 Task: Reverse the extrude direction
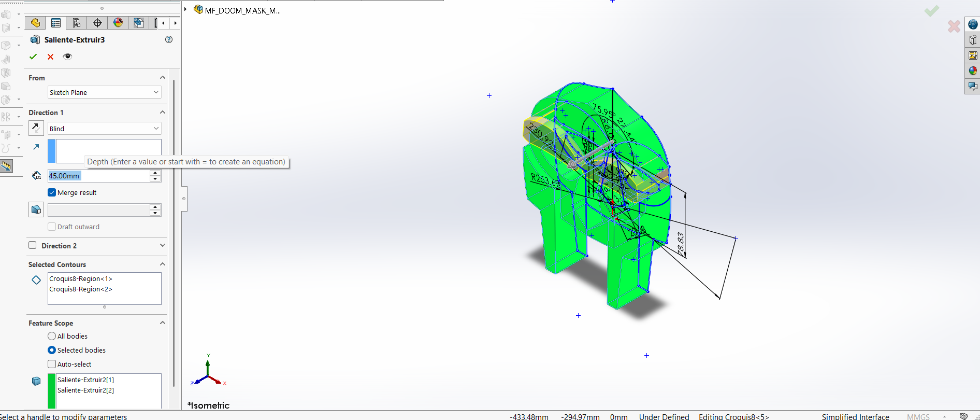(x=36, y=128)
